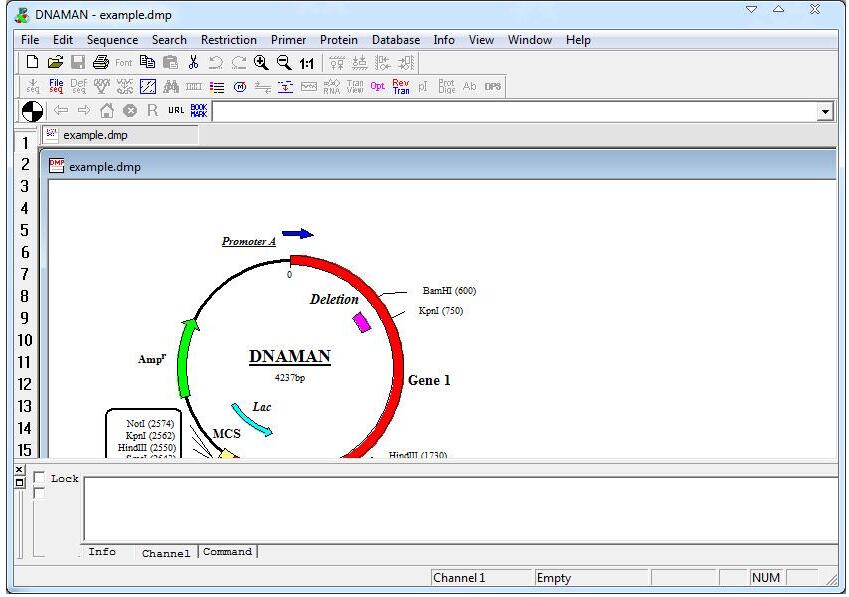Image resolution: width=849 pixels, height=597 pixels.
Task: Tick the unlabeled checkbox below Lock
Action: 39,493
